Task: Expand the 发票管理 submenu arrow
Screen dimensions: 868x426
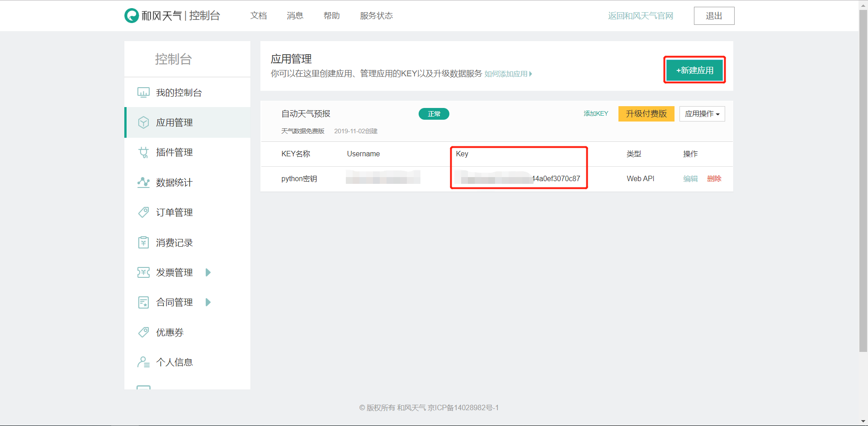Action: (208, 272)
